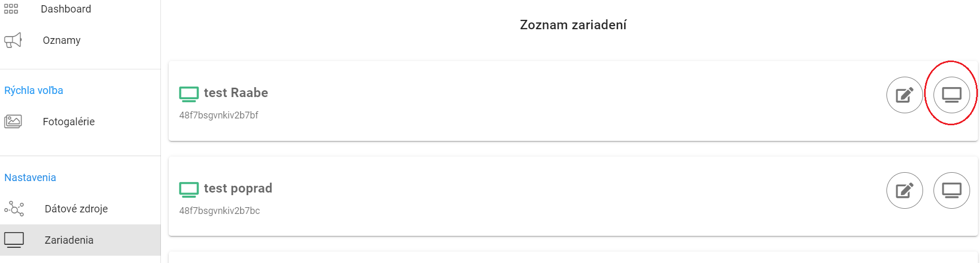The width and height of the screenshot is (980, 263).
Task: Click the Zariadenia monitor icon in sidebar
Action: click(14, 240)
